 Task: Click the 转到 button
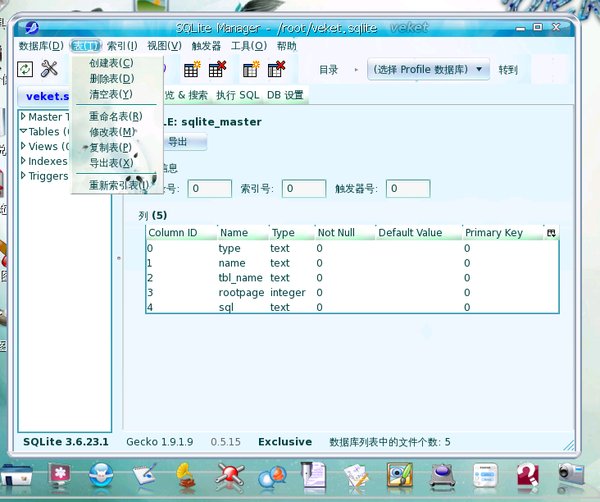(509, 70)
